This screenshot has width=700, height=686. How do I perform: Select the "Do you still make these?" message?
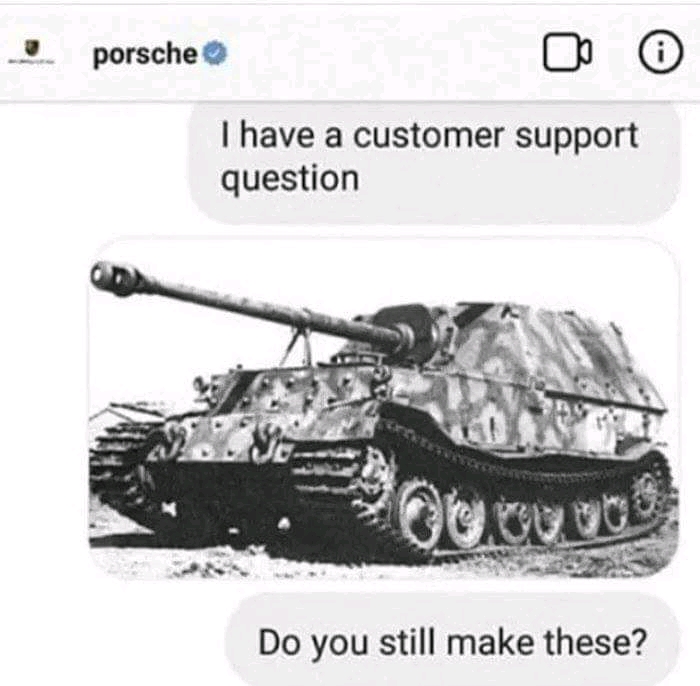(x=452, y=642)
